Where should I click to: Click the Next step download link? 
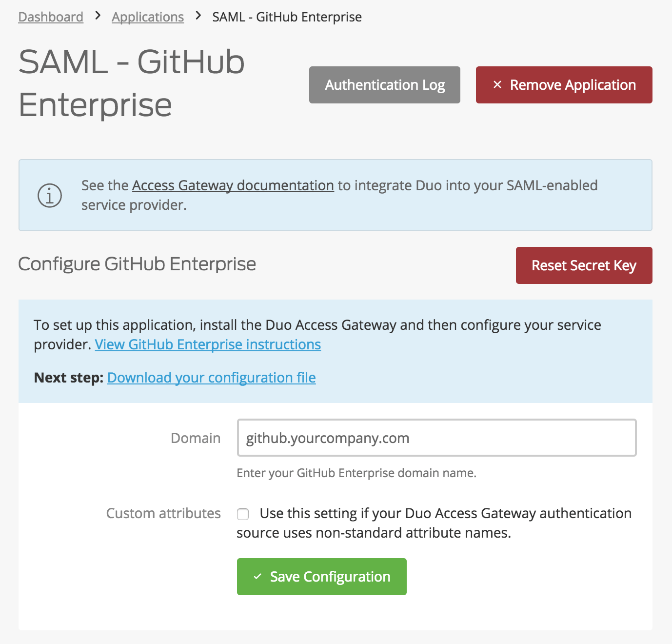coord(211,378)
